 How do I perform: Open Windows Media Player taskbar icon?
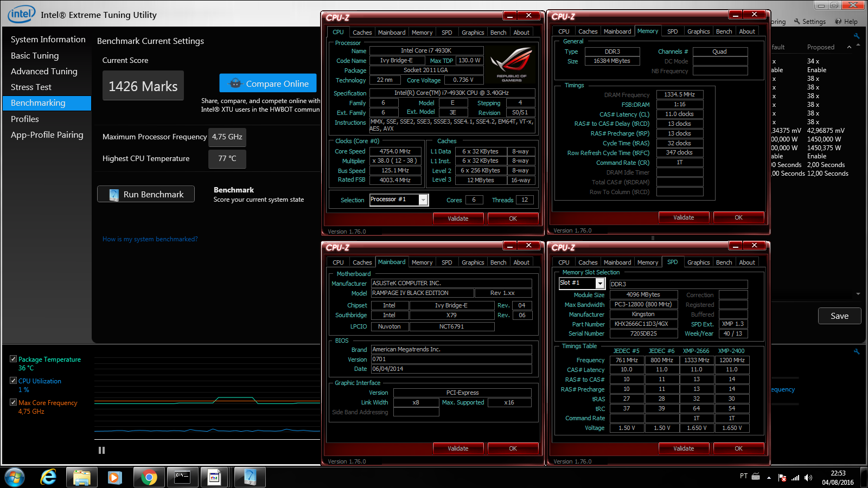(x=114, y=477)
